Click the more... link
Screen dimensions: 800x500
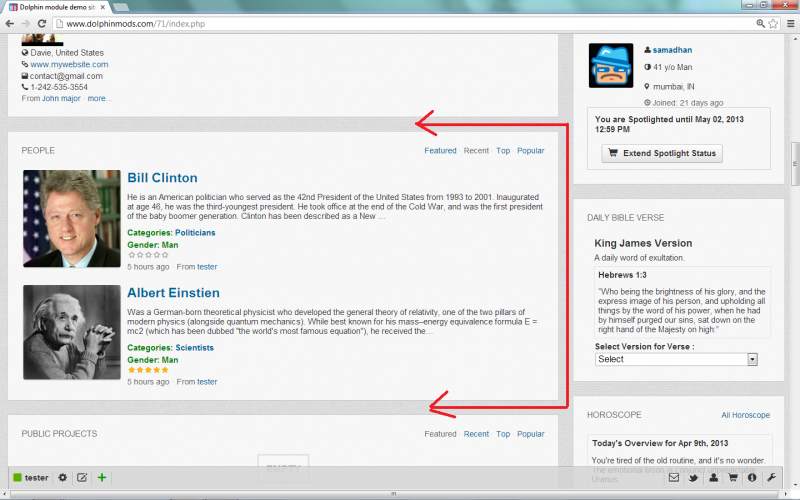(99, 98)
